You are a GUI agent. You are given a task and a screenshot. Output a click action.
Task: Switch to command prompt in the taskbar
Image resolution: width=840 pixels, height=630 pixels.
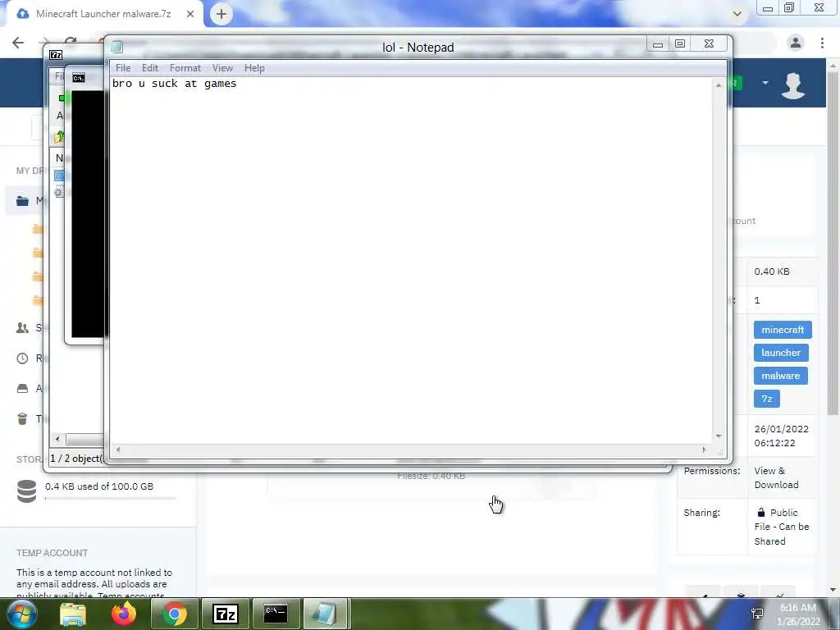coord(276,614)
